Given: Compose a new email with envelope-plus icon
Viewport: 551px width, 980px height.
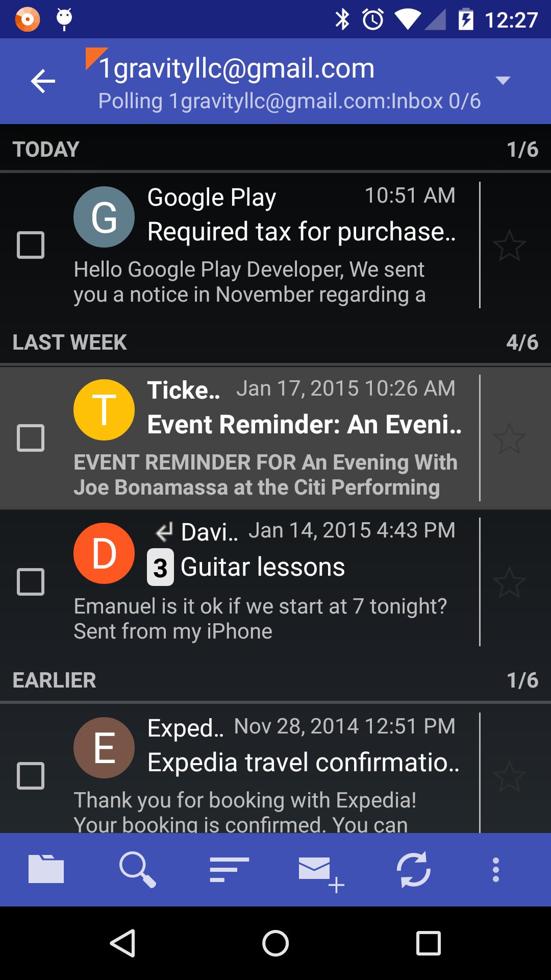Looking at the screenshot, I should point(321,874).
